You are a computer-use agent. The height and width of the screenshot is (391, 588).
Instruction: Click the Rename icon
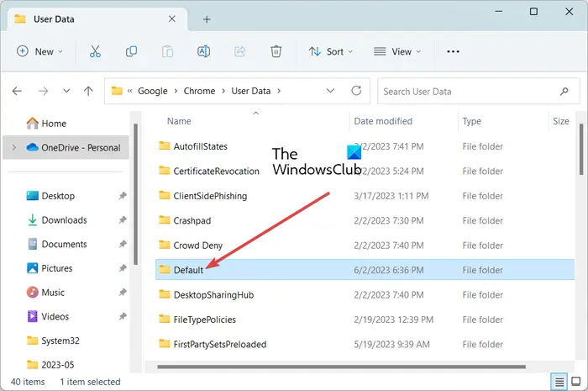203,51
